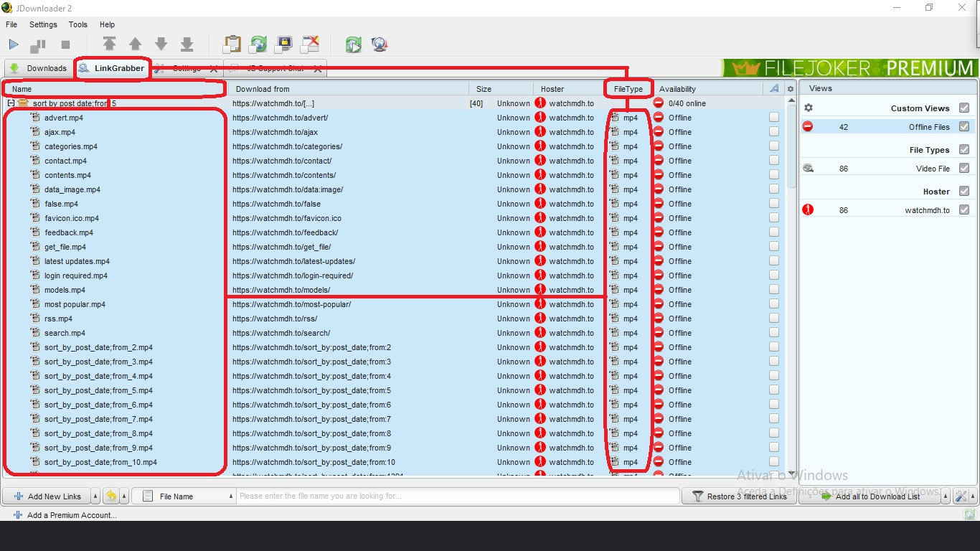Click the FileJoker Premium banner
The height and width of the screenshot is (551, 980).
(x=849, y=68)
